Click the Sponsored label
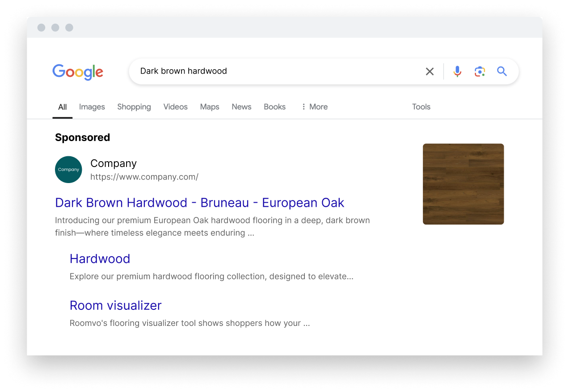This screenshot has height=392, width=569. click(x=82, y=138)
